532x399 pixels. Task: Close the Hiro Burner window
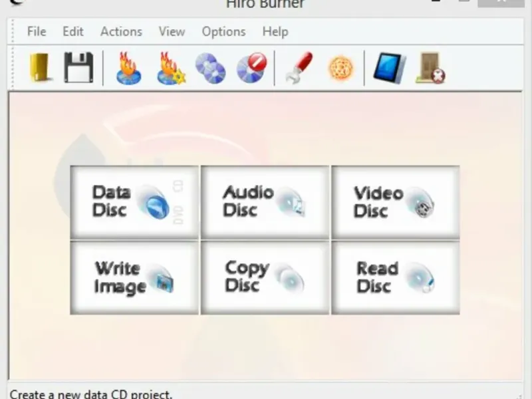(x=501, y=3)
